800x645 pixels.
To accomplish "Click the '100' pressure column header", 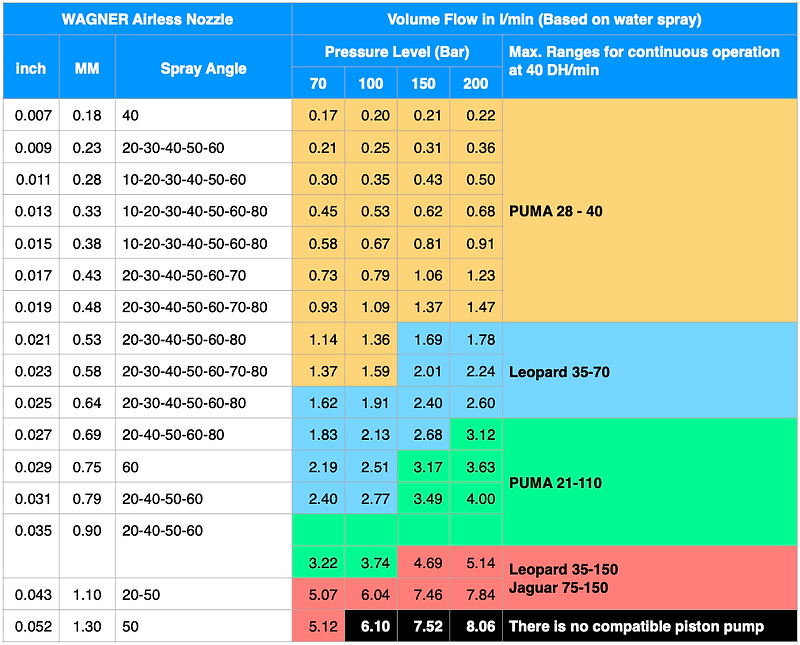I will click(x=370, y=83).
